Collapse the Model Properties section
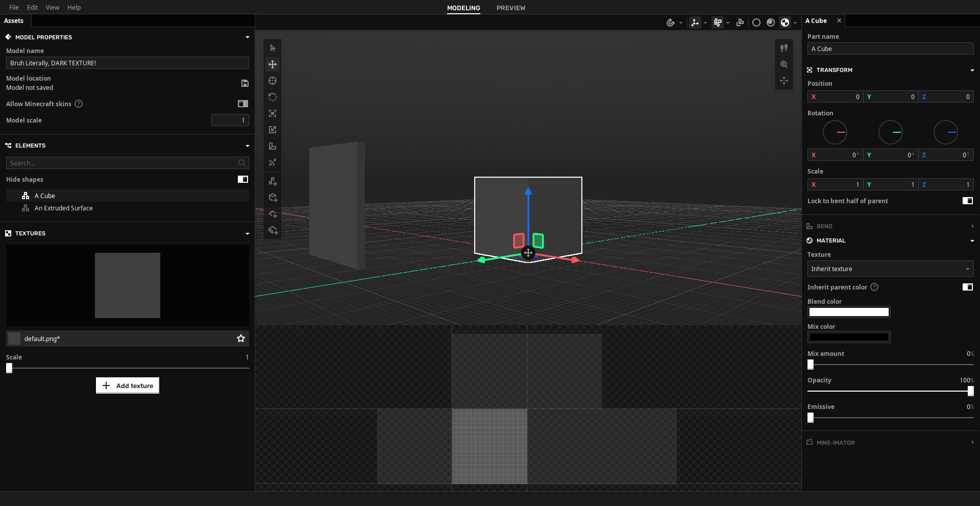Screen dimensions: 980x506 point(248,37)
